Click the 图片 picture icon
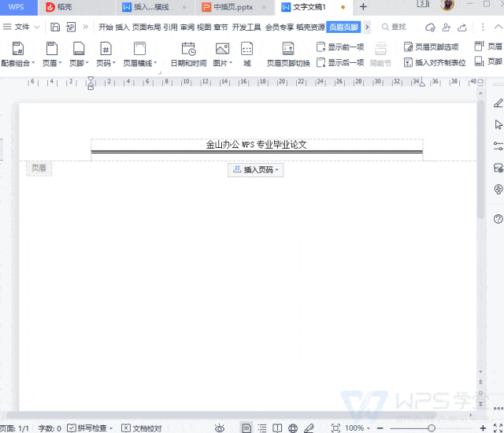The image size is (504, 433). coord(222,49)
